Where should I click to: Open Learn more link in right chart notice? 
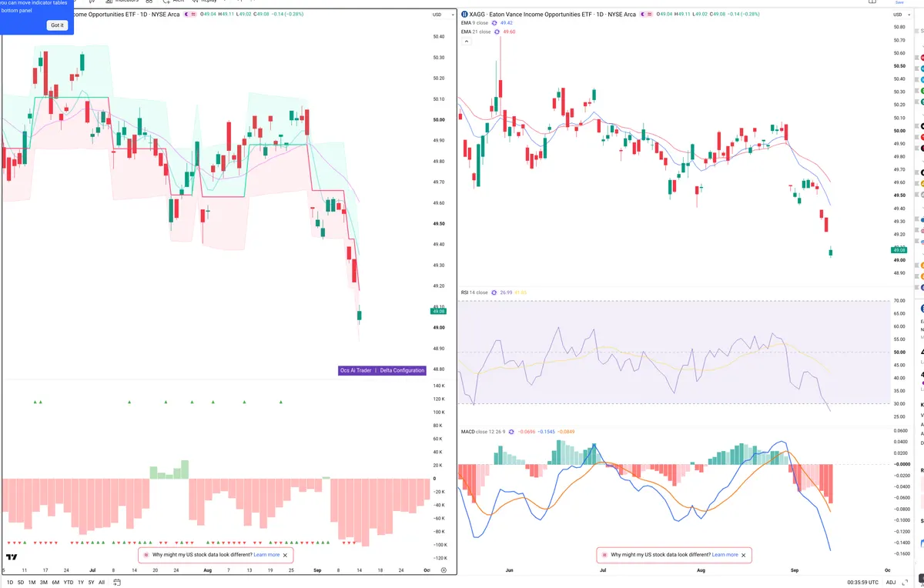click(725, 554)
